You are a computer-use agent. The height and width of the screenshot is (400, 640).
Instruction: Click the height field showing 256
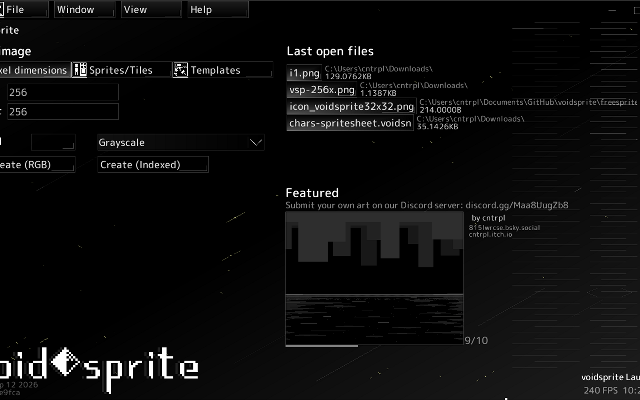(63, 111)
